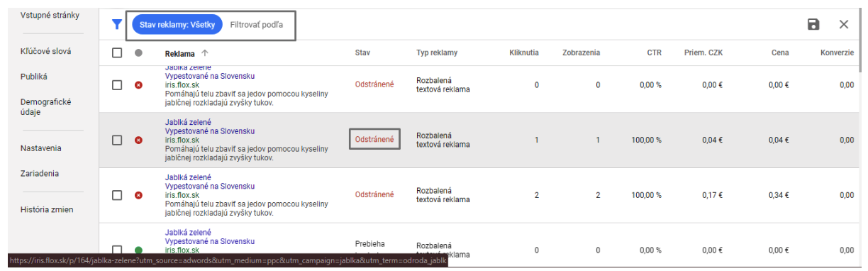Click the Odstránené status in the highlighted row

click(374, 139)
